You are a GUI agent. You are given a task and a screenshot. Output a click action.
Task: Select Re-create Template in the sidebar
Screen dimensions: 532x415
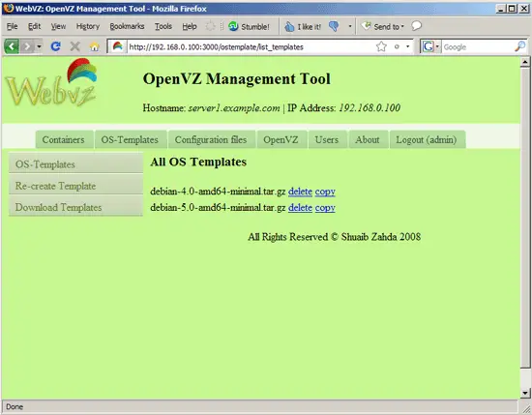click(75, 186)
